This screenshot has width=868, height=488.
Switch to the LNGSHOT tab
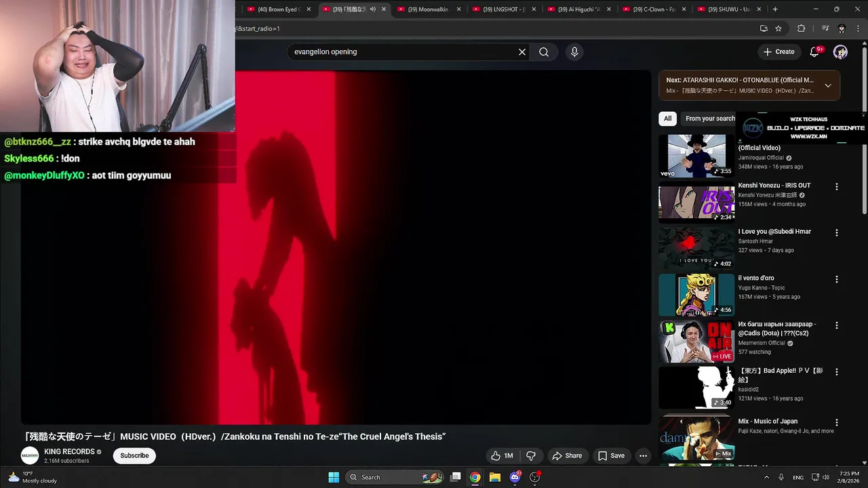click(504, 9)
